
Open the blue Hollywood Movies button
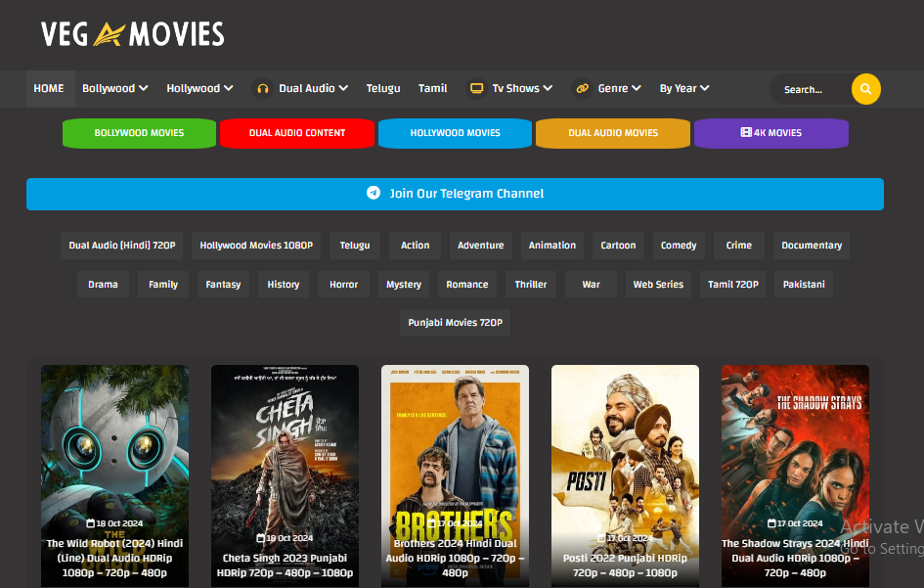click(455, 133)
